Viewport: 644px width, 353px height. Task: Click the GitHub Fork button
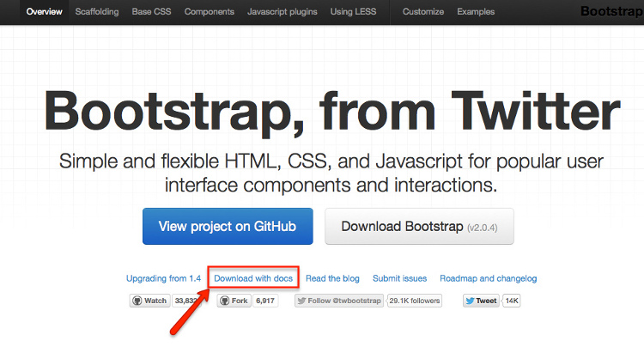click(x=234, y=301)
